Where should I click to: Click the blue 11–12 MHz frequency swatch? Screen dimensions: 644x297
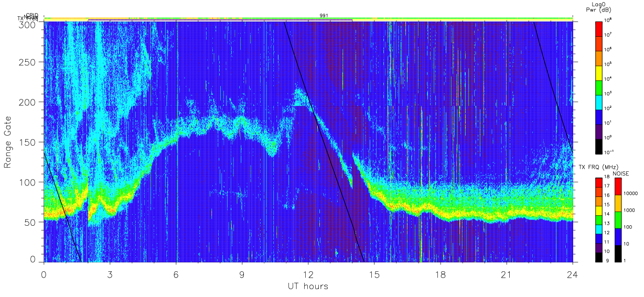coord(599,237)
